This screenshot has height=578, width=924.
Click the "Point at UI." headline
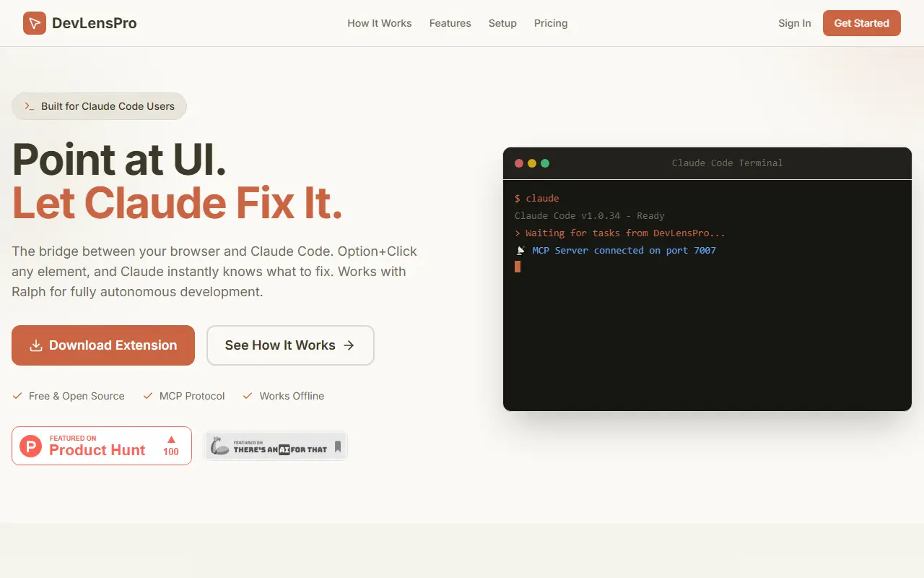(x=119, y=160)
